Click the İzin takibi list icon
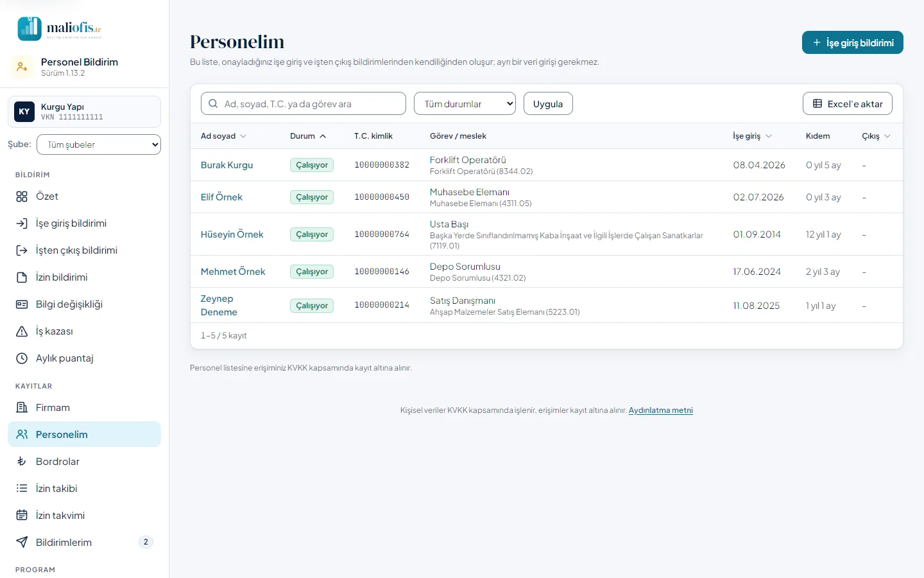Screen dimensions: 924x578 [22, 489]
